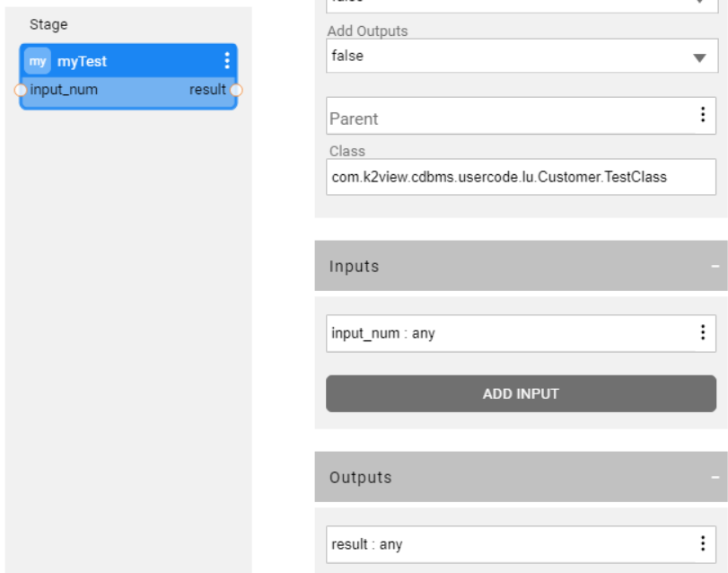Click the Stage label above the node

point(48,24)
